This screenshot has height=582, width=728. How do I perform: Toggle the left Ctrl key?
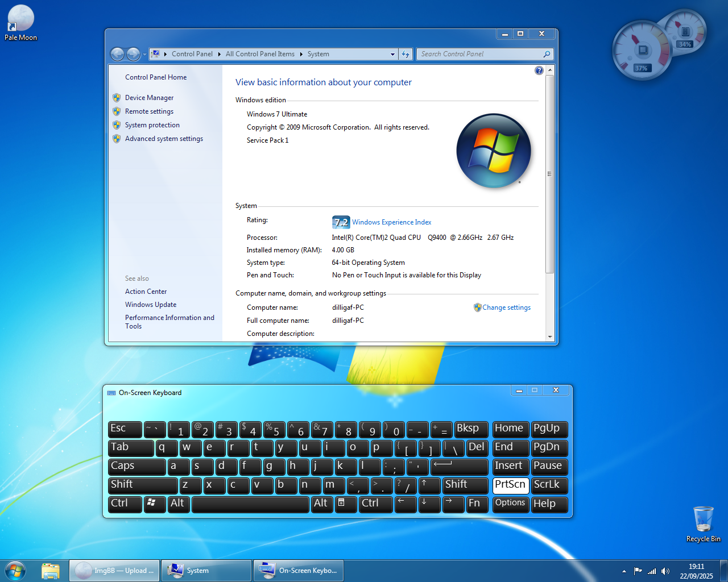click(125, 504)
